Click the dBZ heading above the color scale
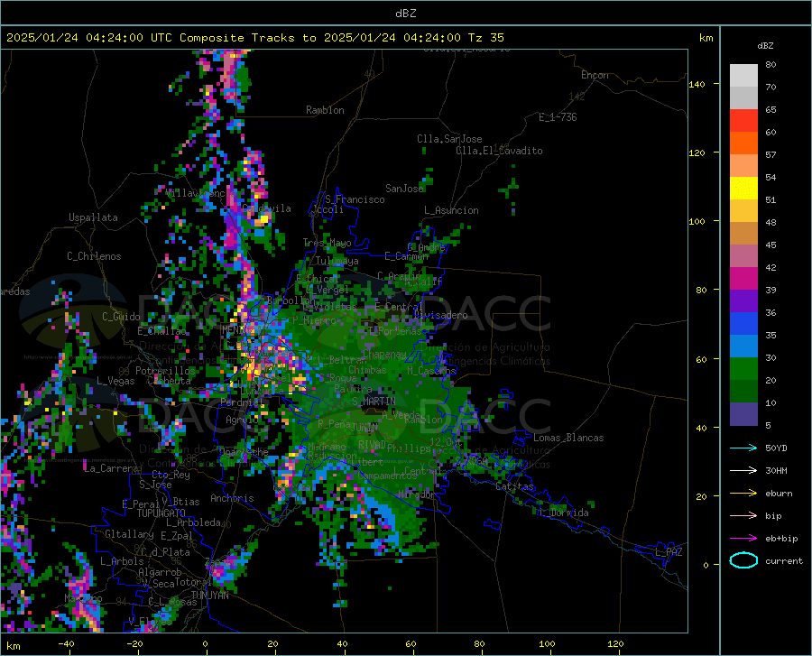The height and width of the screenshot is (656, 812). coord(765,45)
